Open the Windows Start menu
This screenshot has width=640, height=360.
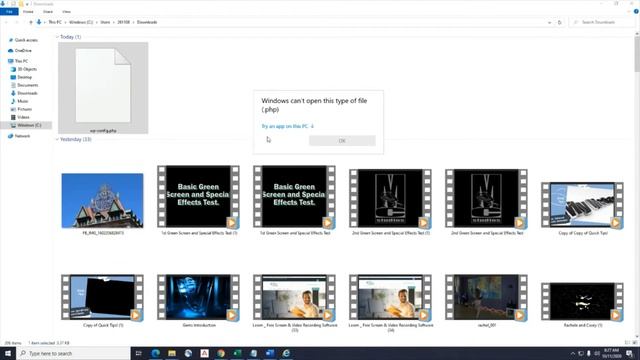click(x=8, y=353)
